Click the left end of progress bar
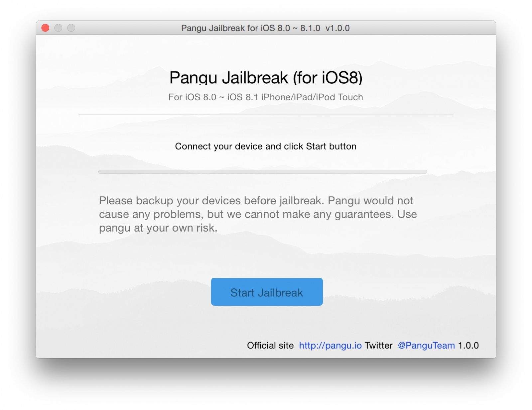Screen dimensions: 532x410 coord(101,172)
